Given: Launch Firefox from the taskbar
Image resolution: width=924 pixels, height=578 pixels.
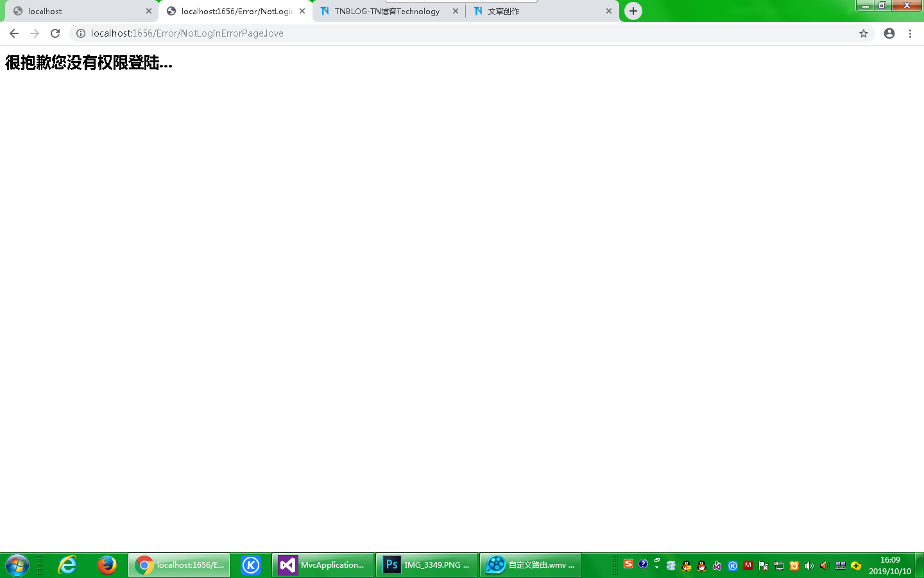Looking at the screenshot, I should click(107, 565).
